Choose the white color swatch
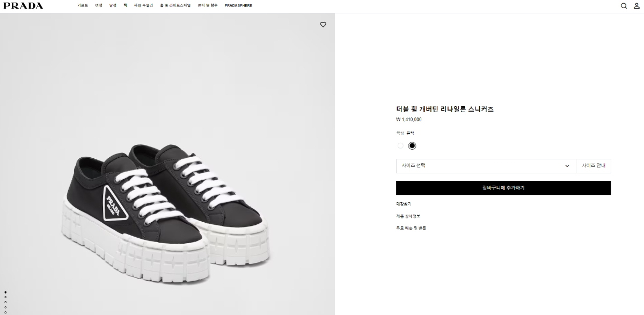The width and height of the screenshot is (644, 315). click(400, 145)
